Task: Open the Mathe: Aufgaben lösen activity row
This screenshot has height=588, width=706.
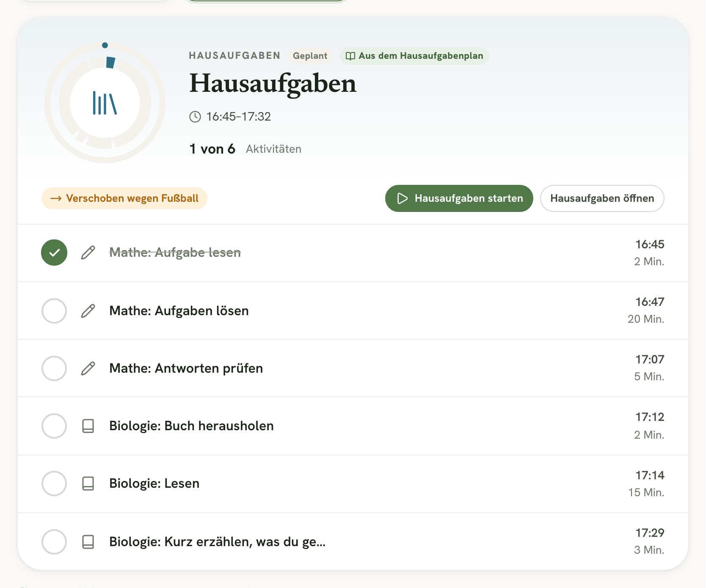Action: point(353,311)
